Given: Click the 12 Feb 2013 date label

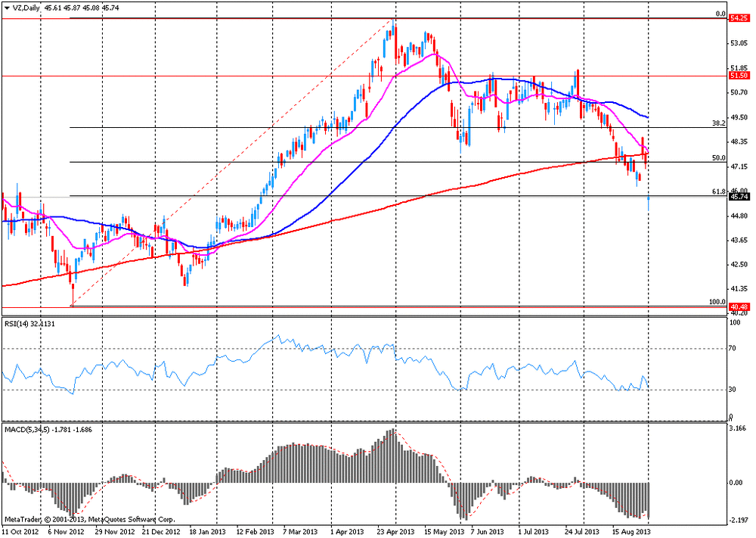Looking at the screenshot, I should 255,532.
